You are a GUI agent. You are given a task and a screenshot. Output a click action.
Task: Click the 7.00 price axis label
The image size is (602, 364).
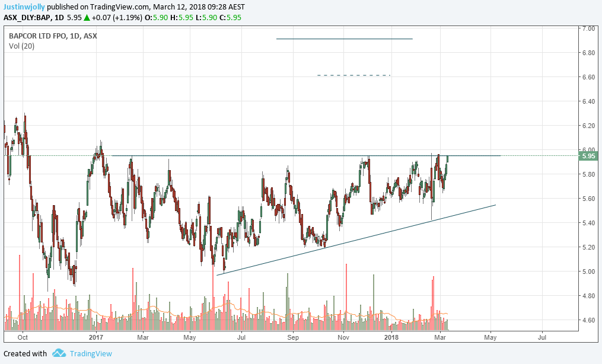(x=588, y=29)
